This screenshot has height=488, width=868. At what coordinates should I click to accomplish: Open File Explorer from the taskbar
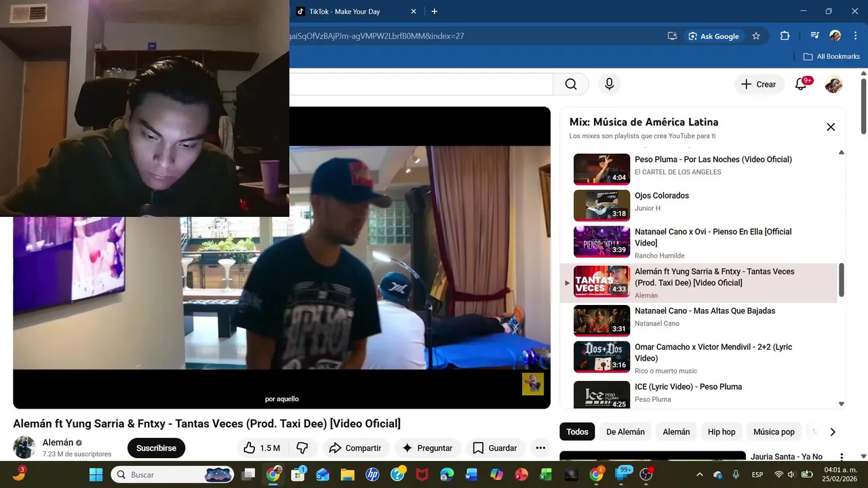pos(347,474)
